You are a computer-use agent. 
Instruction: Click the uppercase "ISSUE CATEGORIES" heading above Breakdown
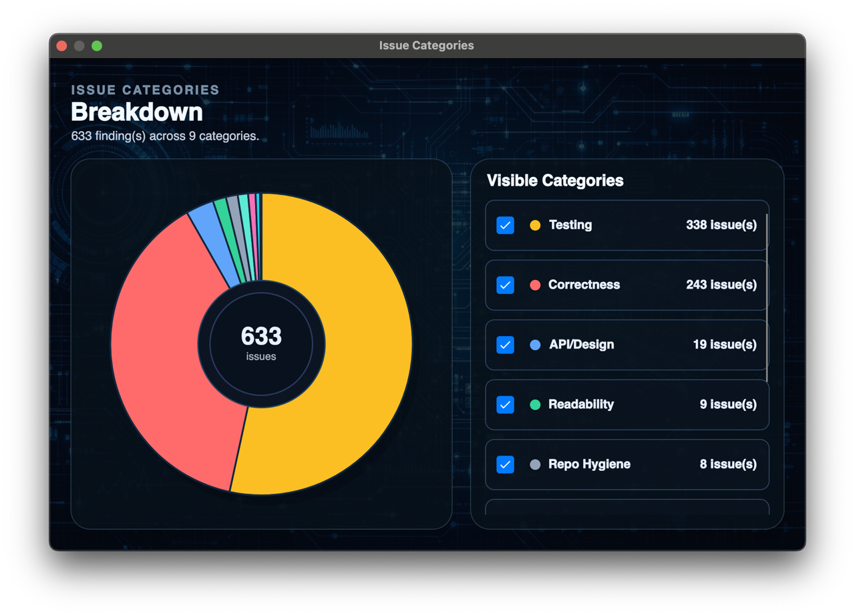click(146, 90)
